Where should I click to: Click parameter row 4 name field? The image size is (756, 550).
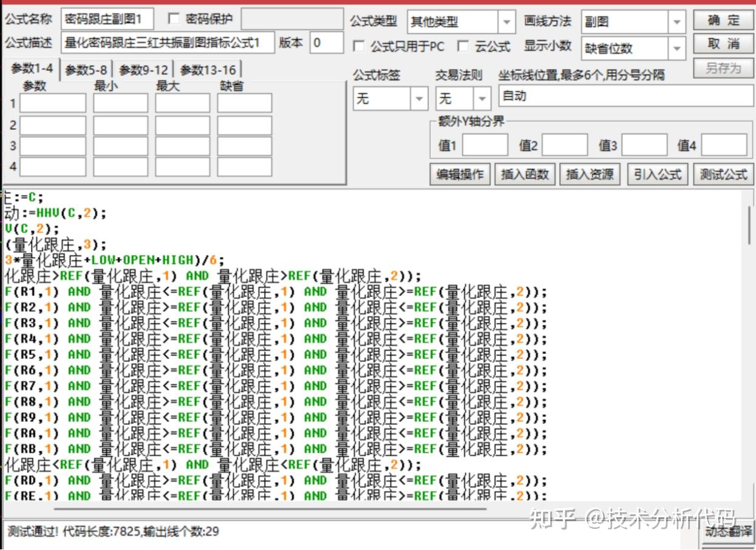click(53, 166)
